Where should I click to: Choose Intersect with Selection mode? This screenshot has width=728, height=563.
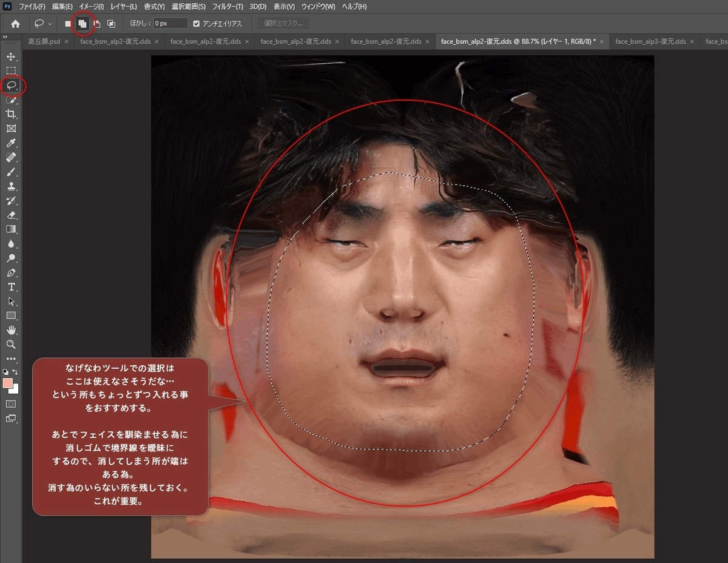[111, 24]
